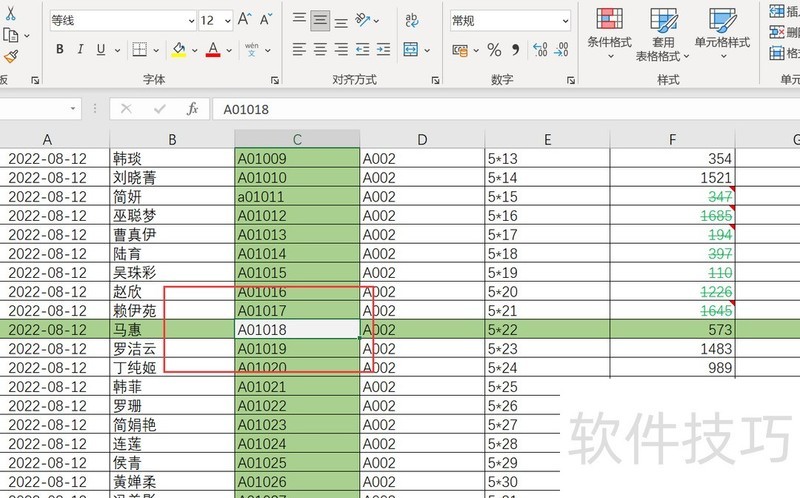Open the Borders dropdown arrow
The height and width of the screenshot is (498, 800).
click(x=156, y=51)
